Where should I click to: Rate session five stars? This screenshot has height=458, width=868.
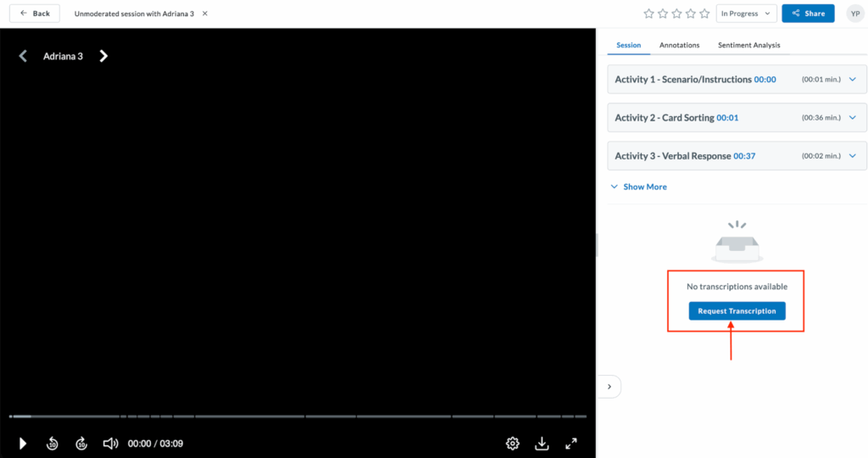coord(704,14)
